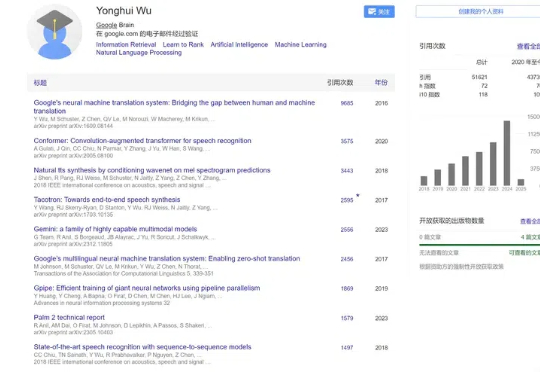Open Natural tts synthesis wavenet paper
The width and height of the screenshot is (540, 372).
click(152, 170)
